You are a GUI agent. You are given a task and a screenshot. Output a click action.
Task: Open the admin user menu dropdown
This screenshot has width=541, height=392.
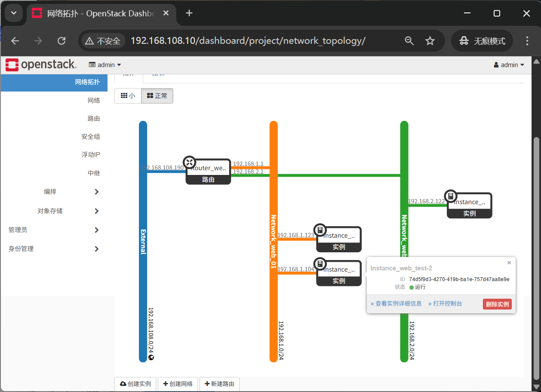click(x=509, y=65)
